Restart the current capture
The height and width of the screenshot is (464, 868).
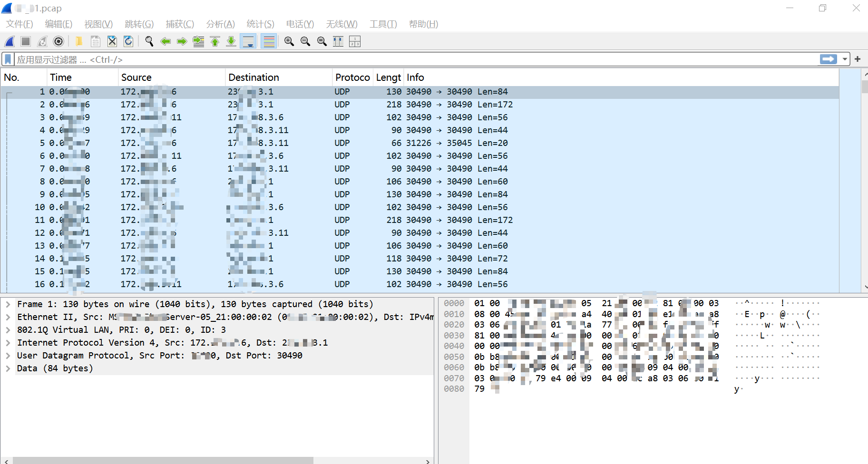tap(42, 42)
